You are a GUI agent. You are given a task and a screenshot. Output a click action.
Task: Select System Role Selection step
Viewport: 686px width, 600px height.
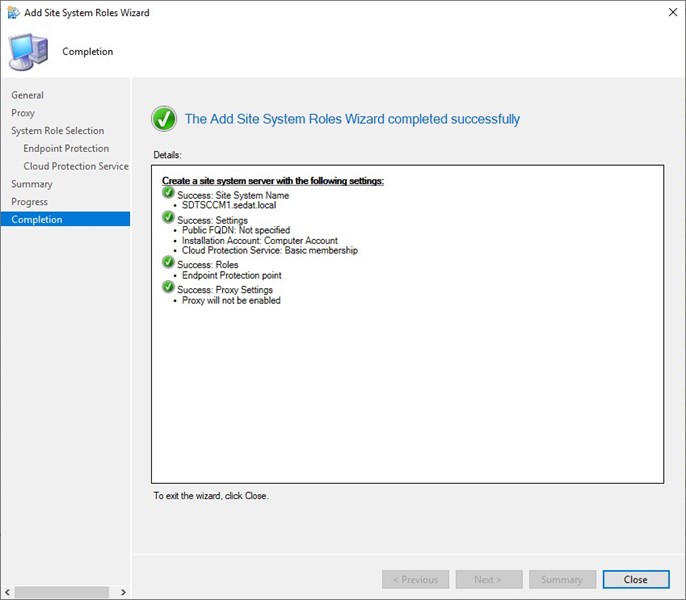[x=58, y=130]
